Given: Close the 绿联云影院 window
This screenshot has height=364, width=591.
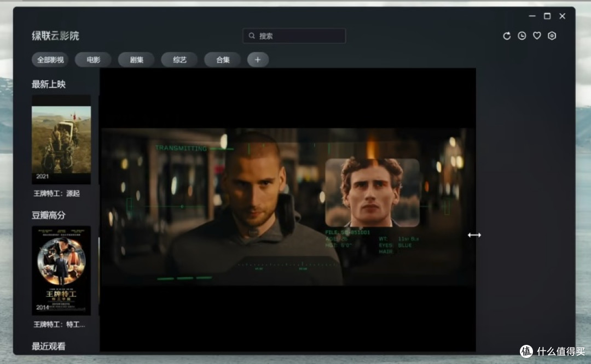Looking at the screenshot, I should 563,16.
